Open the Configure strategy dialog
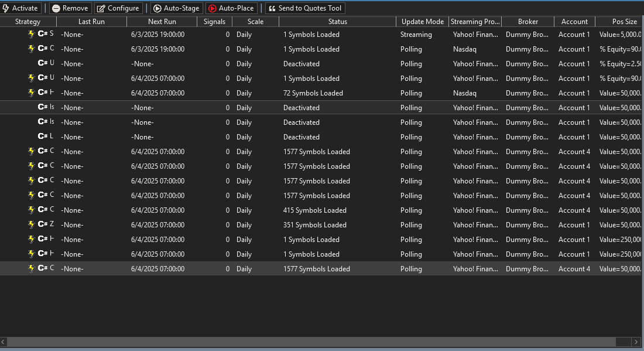The width and height of the screenshot is (644, 351). click(118, 8)
